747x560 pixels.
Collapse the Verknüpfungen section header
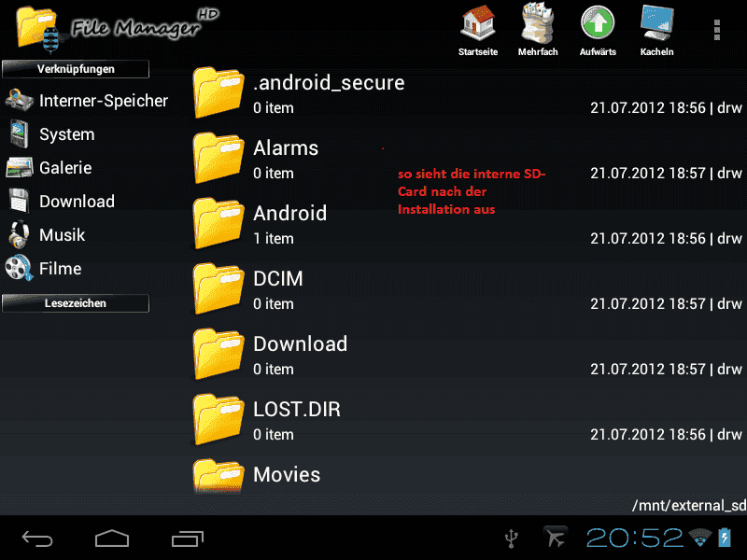(x=76, y=69)
